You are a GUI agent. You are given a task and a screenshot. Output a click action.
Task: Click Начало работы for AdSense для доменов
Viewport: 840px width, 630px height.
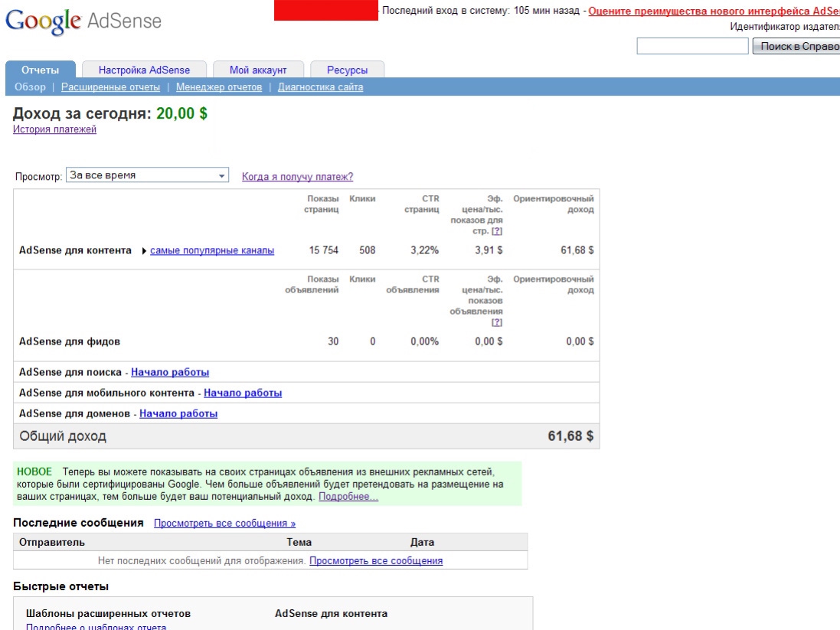[x=178, y=413]
